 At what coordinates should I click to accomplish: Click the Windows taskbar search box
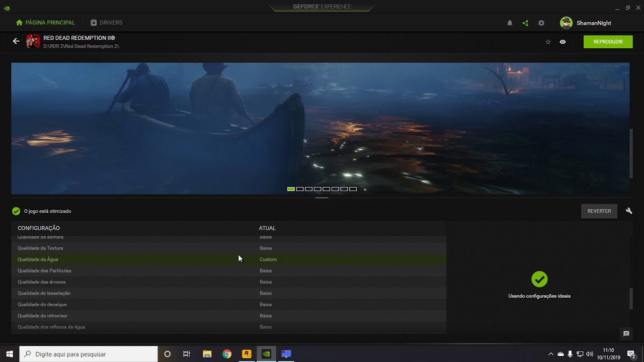coord(89,354)
